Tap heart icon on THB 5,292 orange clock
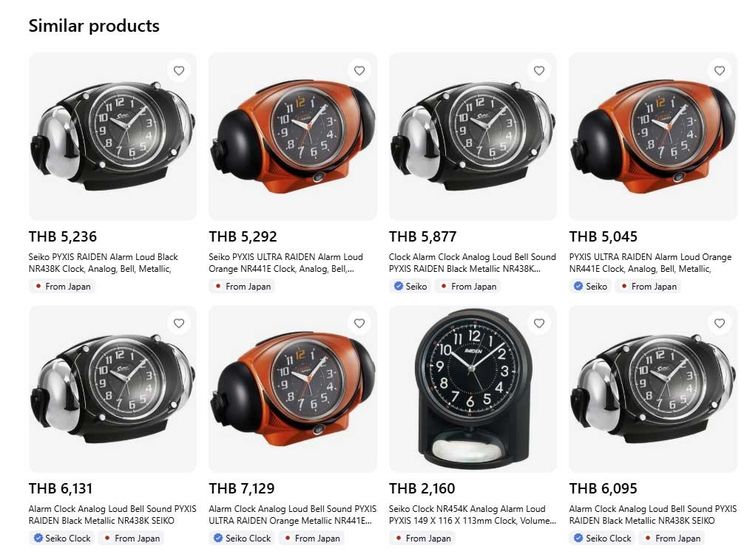Viewport: 750px width, 557px height. tap(359, 71)
